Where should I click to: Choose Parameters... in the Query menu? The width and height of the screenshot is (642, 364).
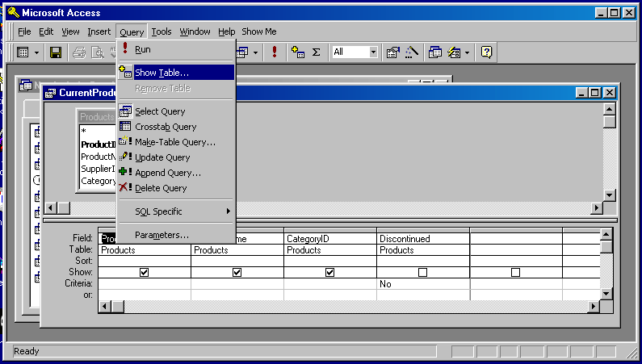point(176,235)
